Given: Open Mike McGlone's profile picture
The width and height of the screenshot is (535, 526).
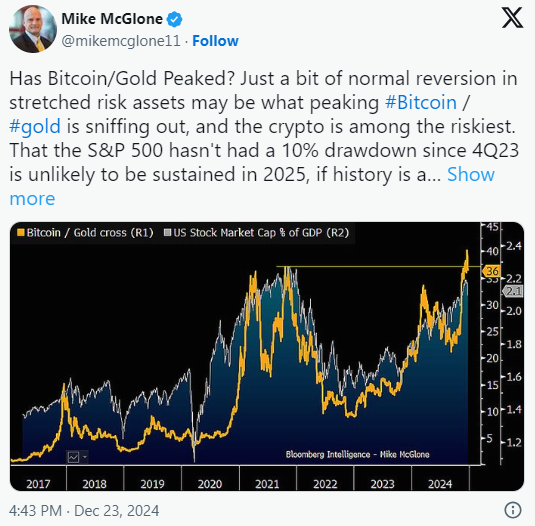Looking at the screenshot, I should (x=33, y=29).
